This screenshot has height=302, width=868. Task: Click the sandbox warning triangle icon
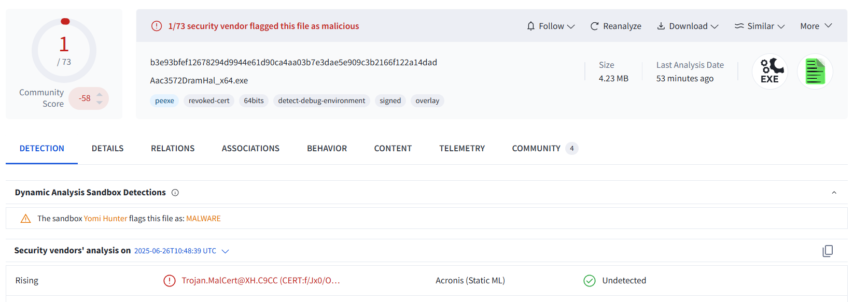25,219
